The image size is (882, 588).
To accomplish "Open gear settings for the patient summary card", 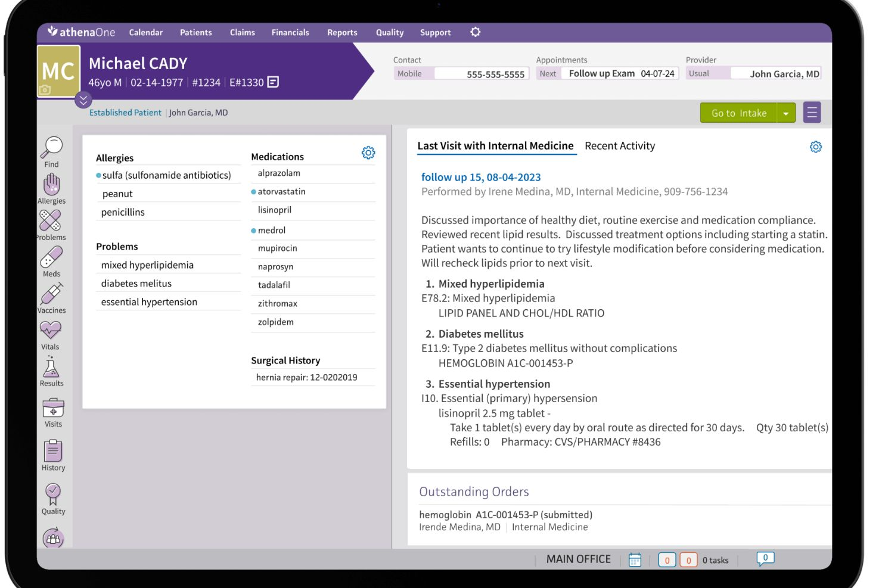I will point(368,153).
